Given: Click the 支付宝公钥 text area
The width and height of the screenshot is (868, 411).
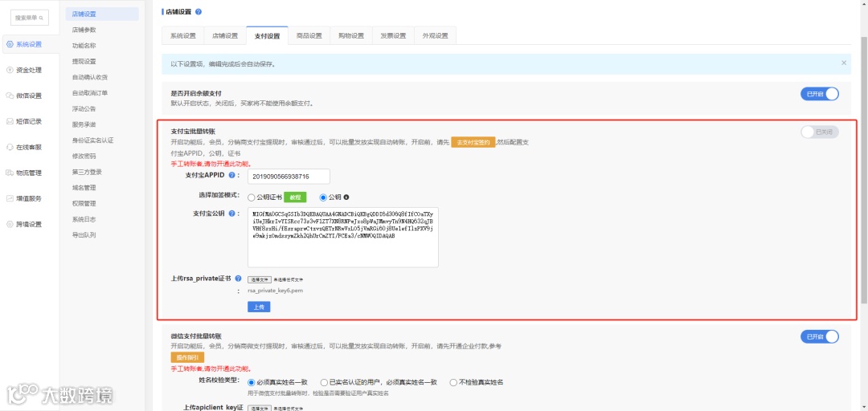Looking at the screenshot, I should click(342, 238).
